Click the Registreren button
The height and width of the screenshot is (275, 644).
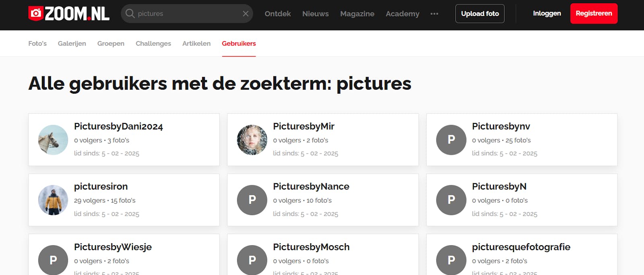[594, 14]
